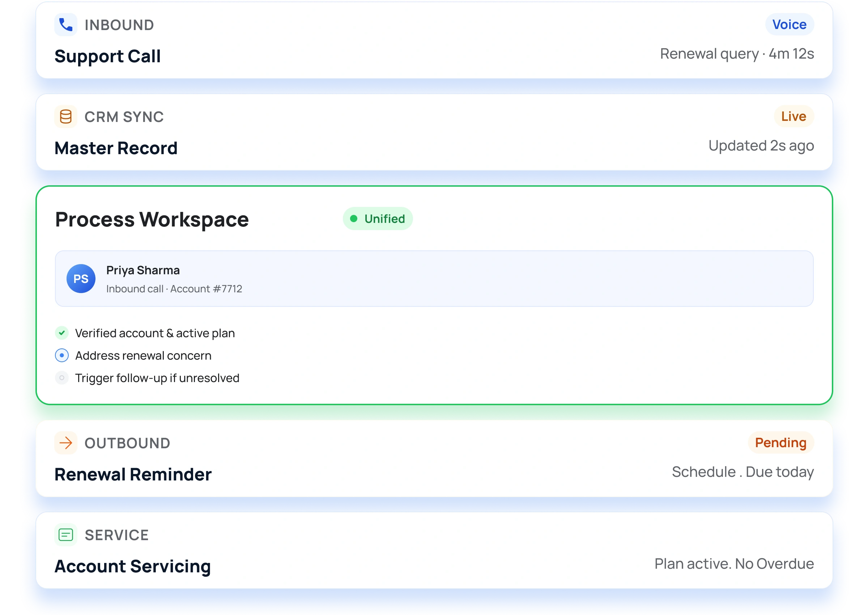Click the phone icon beside INBOUND
Viewport: 868px width, 615px height.
(x=65, y=25)
